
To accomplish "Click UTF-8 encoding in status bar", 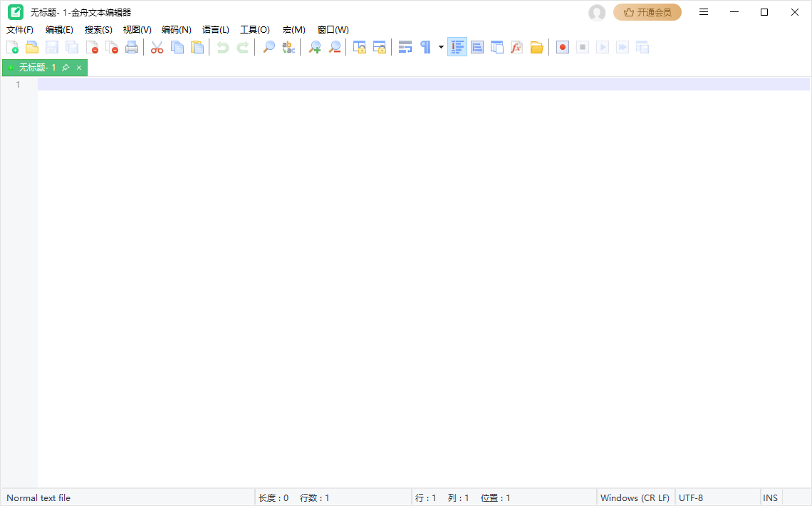I will [691, 497].
